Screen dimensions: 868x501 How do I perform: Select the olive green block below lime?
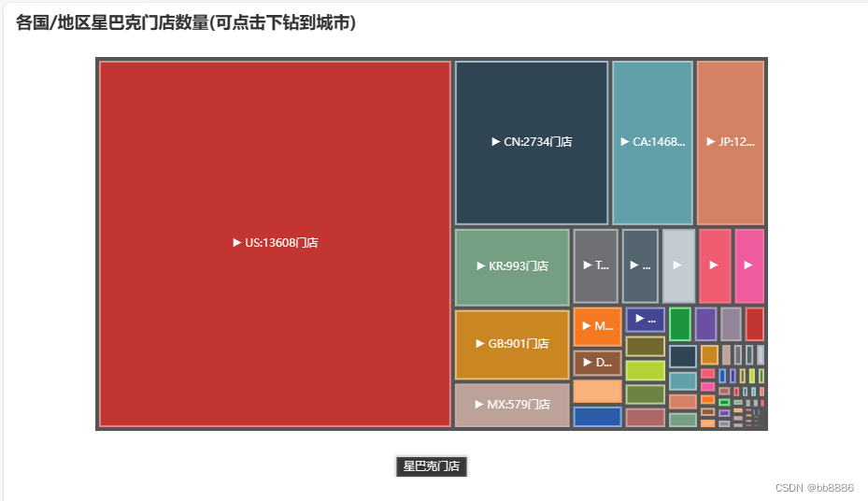(x=646, y=394)
